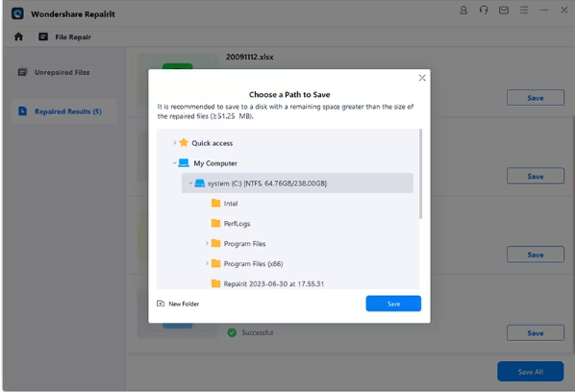Click Save next to Successful status

536,333
